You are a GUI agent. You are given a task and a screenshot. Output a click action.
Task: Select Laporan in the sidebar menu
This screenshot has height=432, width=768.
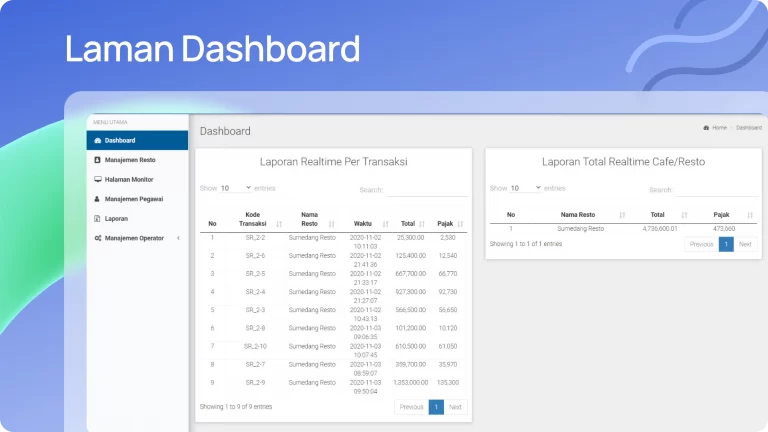point(116,218)
